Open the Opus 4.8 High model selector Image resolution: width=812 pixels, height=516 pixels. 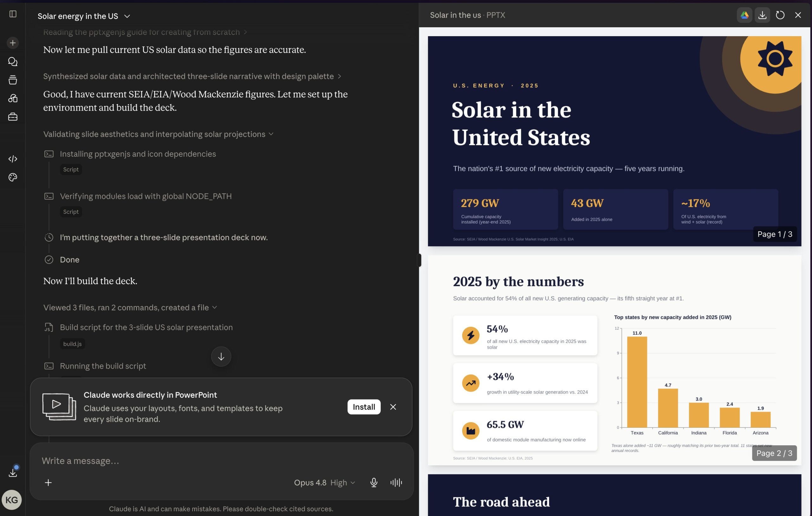coord(324,483)
